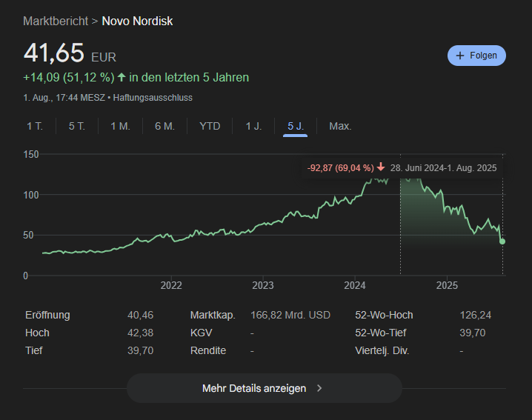Click the 2025 axis label on chart
532x420 pixels.
click(x=447, y=285)
